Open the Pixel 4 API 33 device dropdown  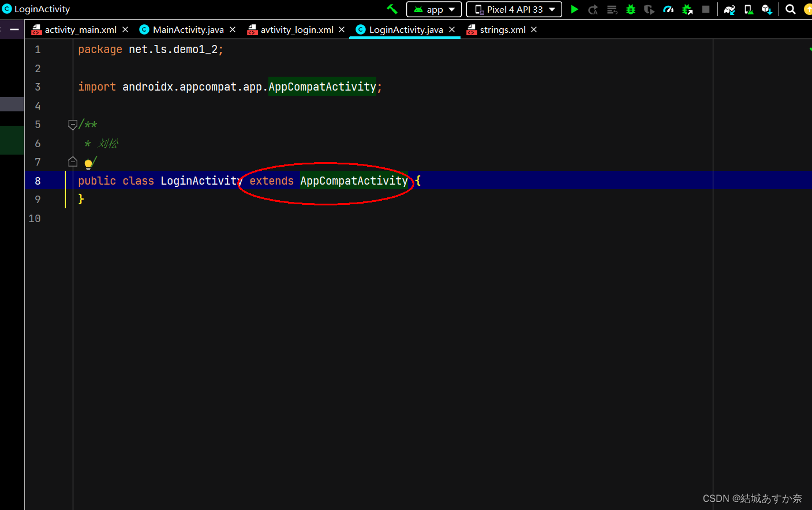click(x=514, y=9)
